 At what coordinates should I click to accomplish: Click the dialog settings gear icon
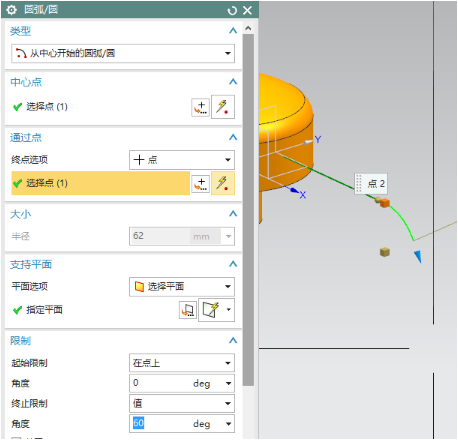tap(11, 10)
